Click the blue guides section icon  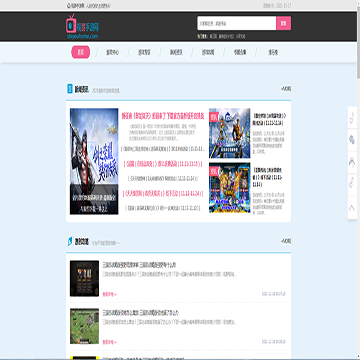pyautogui.click(x=70, y=241)
